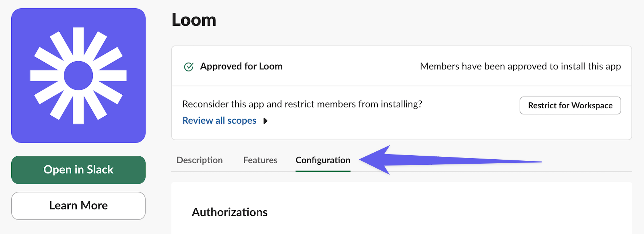
Task: Click Restrict for Workspace button
Action: 570,106
